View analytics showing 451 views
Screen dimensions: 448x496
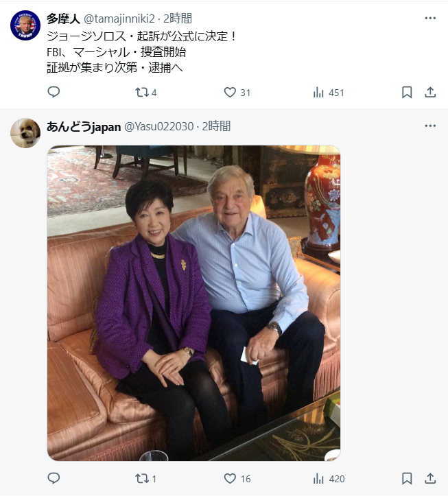[328, 93]
